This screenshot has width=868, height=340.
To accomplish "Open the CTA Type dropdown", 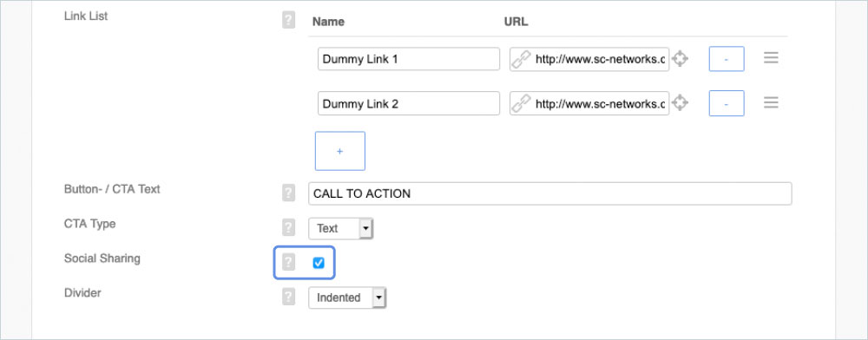I will click(x=340, y=228).
